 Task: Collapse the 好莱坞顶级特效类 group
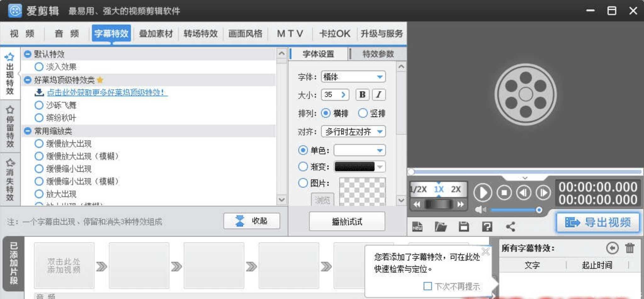coord(28,80)
